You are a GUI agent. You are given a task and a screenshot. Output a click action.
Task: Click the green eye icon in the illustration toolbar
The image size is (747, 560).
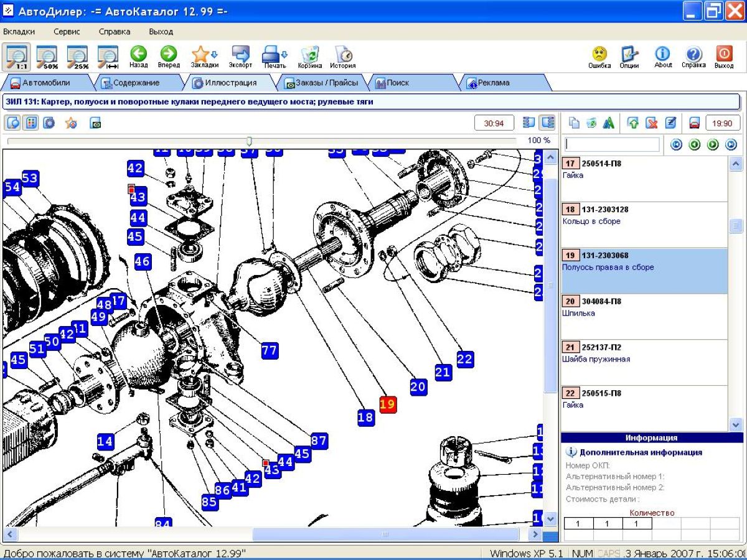pyautogui.click(x=95, y=123)
